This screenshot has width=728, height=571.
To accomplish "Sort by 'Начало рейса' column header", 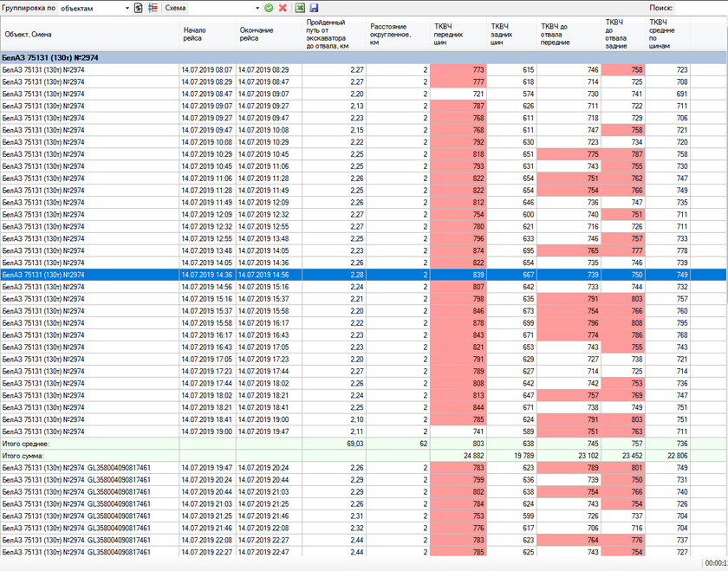I will pyautogui.click(x=206, y=35).
